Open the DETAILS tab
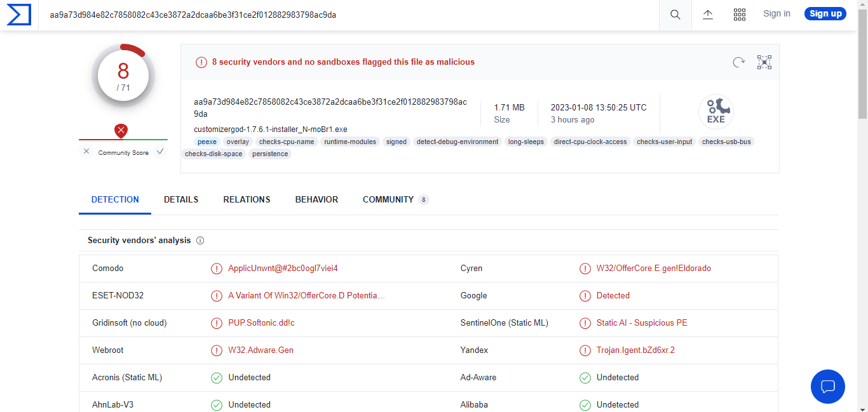868x412 pixels. coord(181,199)
